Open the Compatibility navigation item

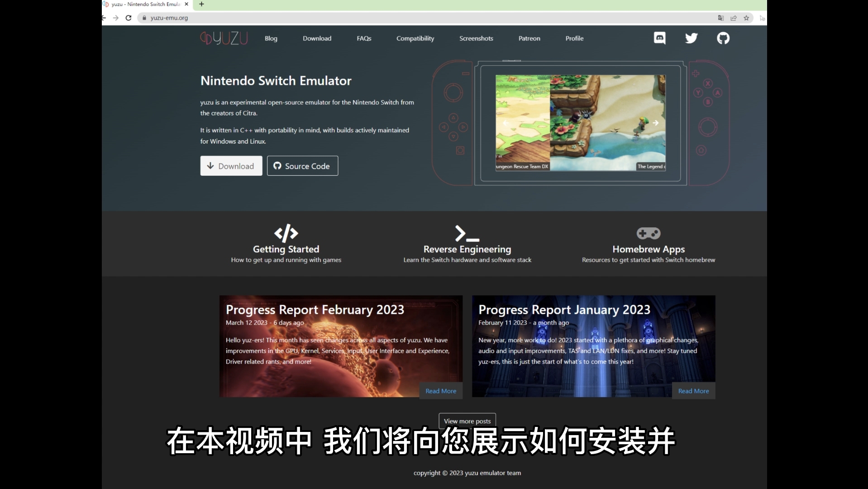(x=415, y=38)
